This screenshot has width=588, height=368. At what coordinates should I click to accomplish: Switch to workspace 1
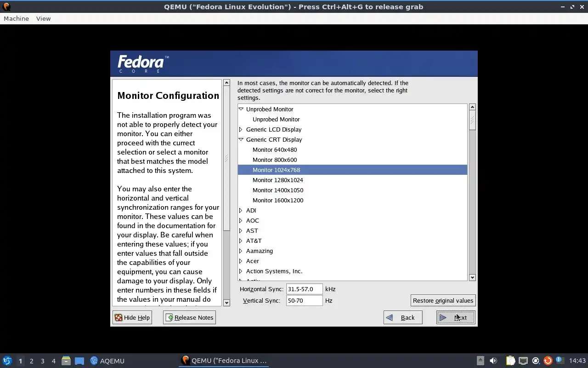tap(20, 361)
